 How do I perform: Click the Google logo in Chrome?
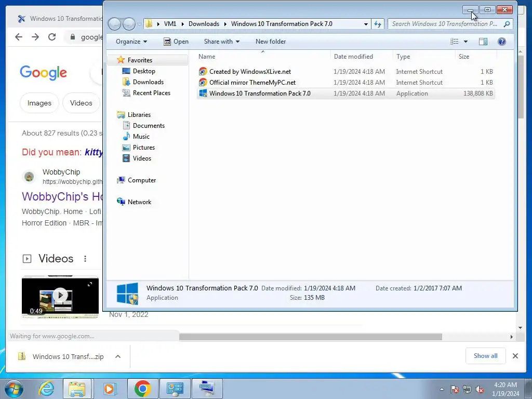44,73
